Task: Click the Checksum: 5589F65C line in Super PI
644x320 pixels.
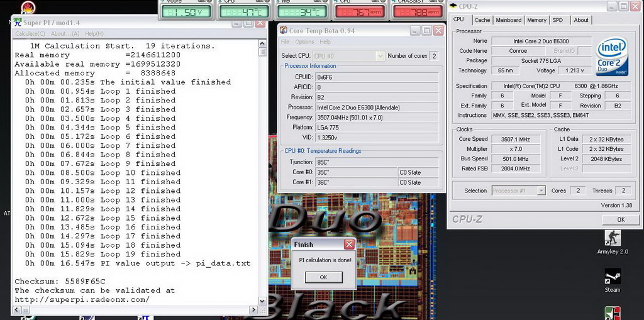Action: point(60,282)
